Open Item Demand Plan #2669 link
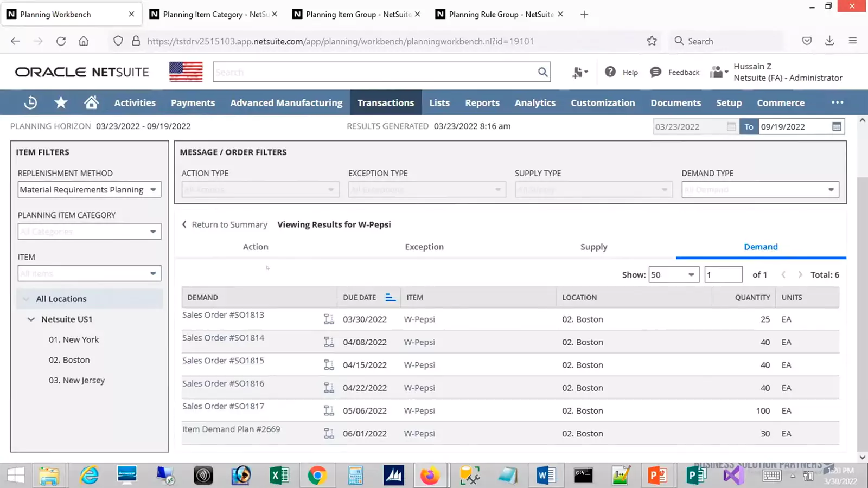Image resolution: width=868 pixels, height=488 pixels. pos(231,429)
